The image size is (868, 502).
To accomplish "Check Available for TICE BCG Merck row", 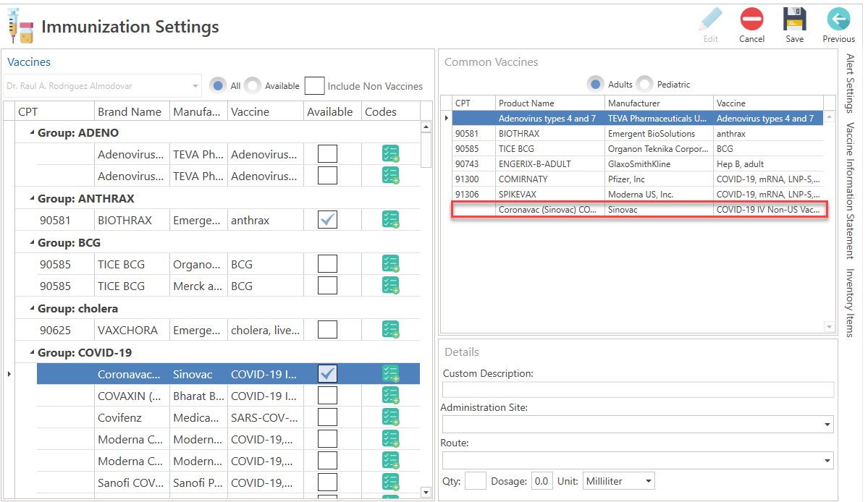I will pos(328,285).
